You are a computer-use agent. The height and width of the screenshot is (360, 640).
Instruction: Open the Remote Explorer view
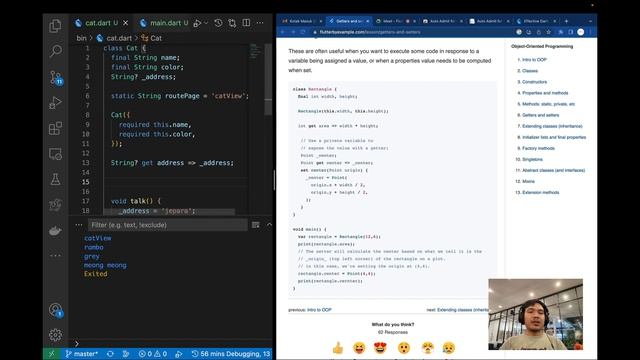pyautogui.click(x=56, y=154)
